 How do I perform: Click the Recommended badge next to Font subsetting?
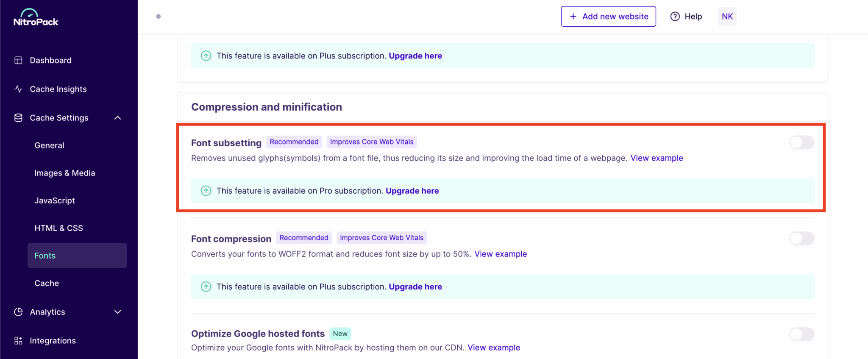(294, 142)
